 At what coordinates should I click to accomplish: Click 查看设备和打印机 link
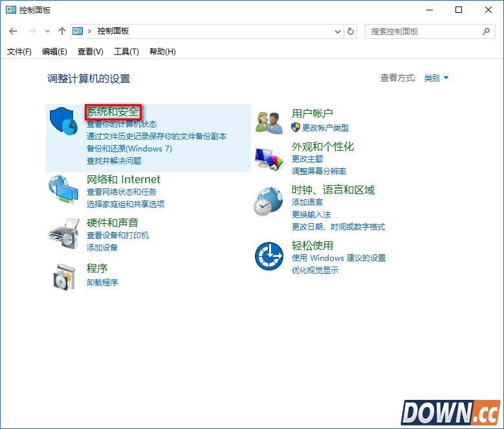(118, 236)
